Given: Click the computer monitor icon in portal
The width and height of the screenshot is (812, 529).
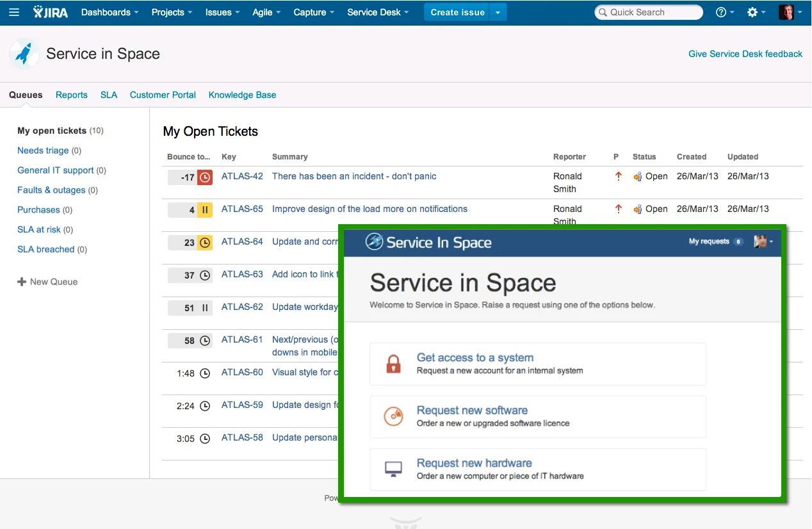Looking at the screenshot, I should [393, 469].
